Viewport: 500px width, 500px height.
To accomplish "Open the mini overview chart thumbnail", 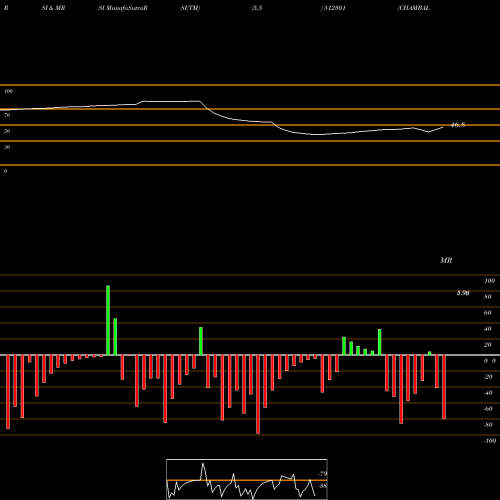I will coord(247,479).
